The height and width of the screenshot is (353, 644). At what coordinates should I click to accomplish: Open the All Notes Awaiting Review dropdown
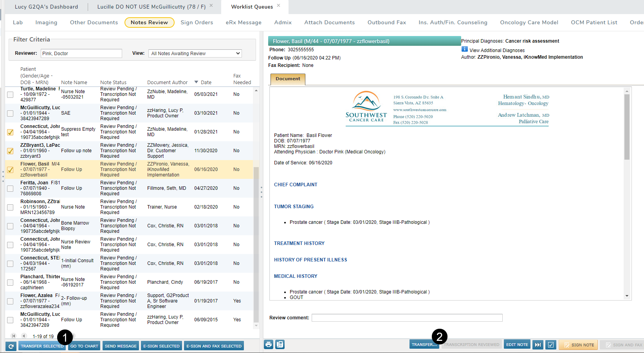click(195, 54)
